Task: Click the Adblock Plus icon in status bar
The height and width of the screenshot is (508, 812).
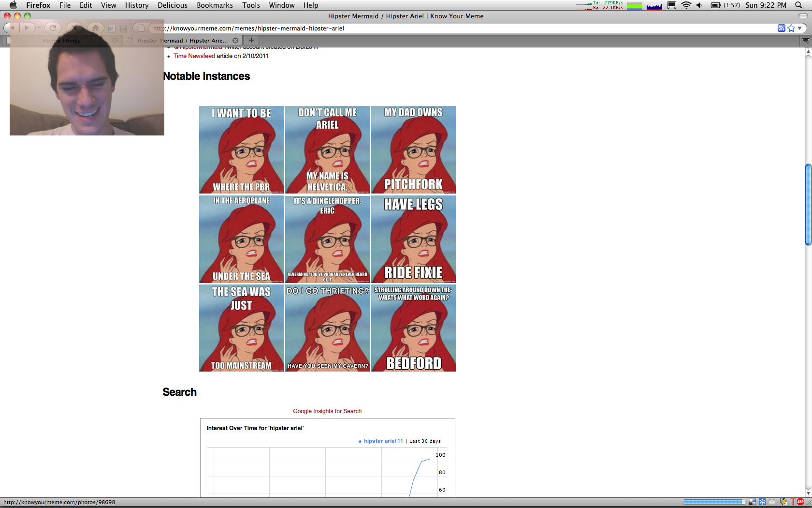Action: point(801,502)
